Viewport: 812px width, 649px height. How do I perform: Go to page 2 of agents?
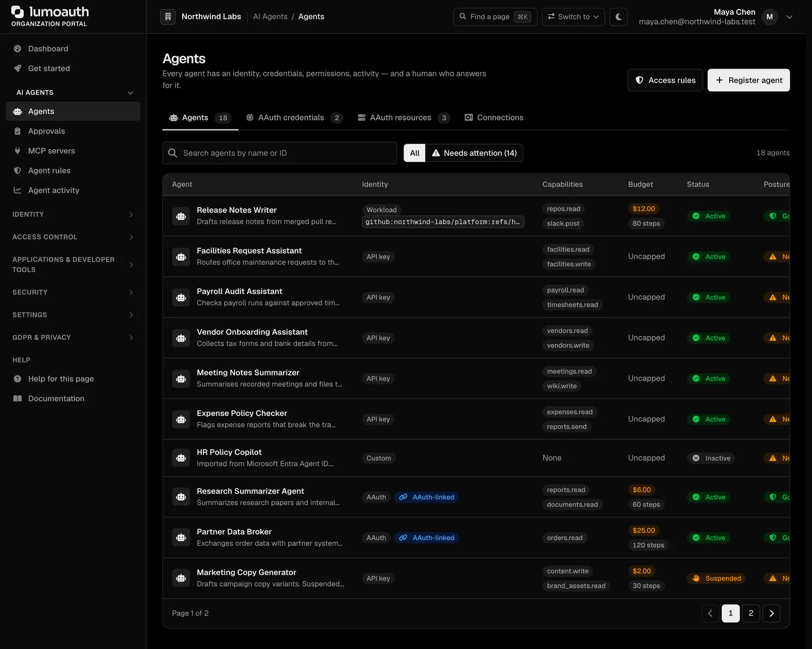751,613
